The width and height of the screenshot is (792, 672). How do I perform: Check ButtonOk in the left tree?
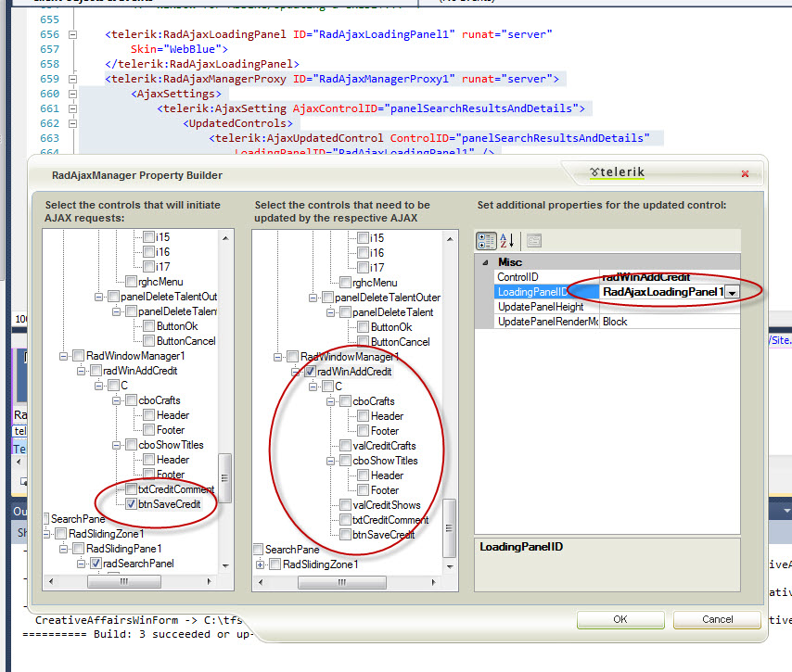(x=149, y=326)
